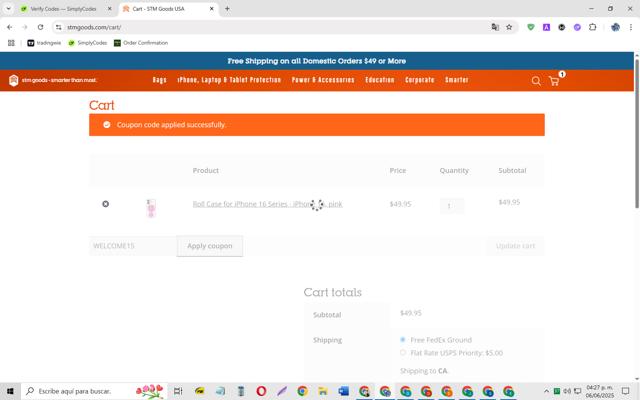Switch to the Verify Codes — SimplyCodes tab
640x400 pixels.
click(63, 9)
